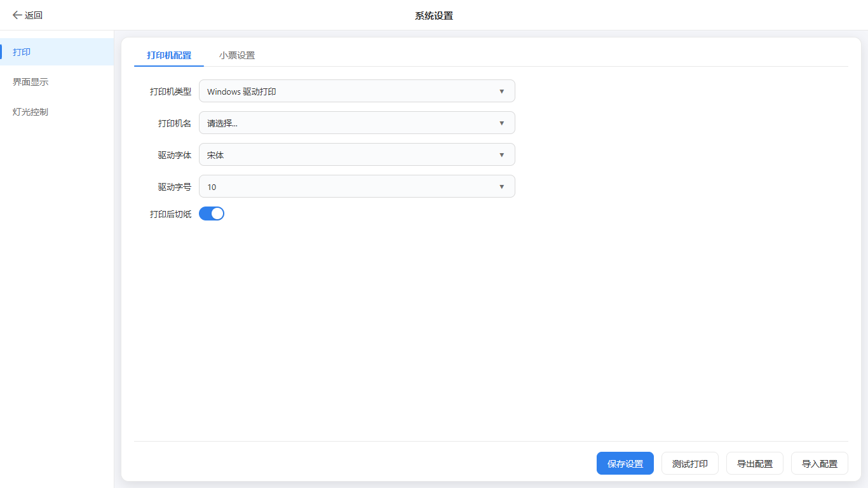Open 灯光控制 in the sidebar
Image resolution: width=868 pixels, height=488 pixels.
pos(57,112)
